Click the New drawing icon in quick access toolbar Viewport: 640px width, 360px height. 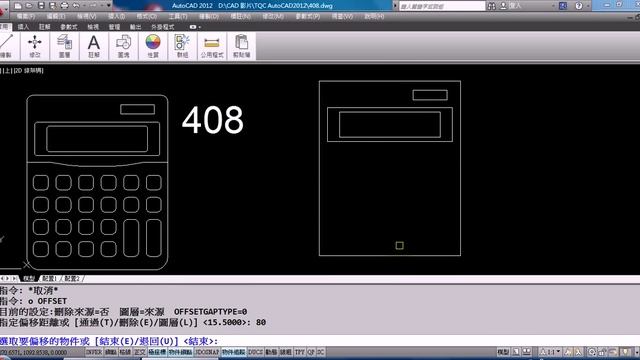(x=18, y=6)
